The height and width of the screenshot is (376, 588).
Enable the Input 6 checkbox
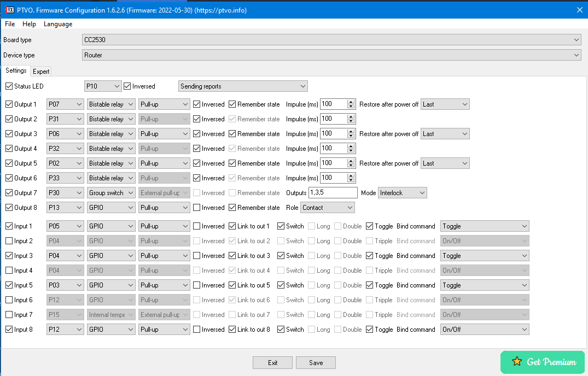point(9,300)
